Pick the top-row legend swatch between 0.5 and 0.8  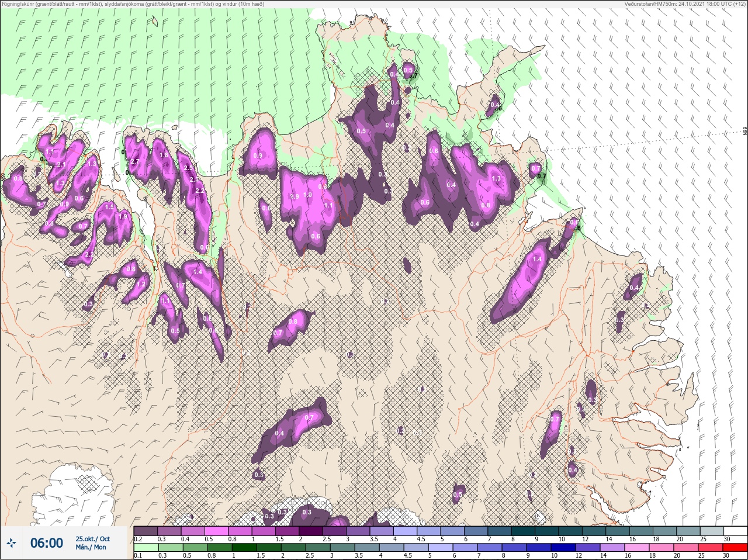coord(216,531)
